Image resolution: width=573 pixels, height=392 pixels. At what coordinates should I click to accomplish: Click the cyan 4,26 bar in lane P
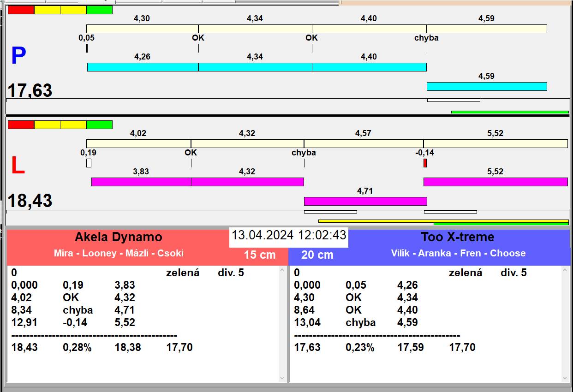click(x=143, y=67)
